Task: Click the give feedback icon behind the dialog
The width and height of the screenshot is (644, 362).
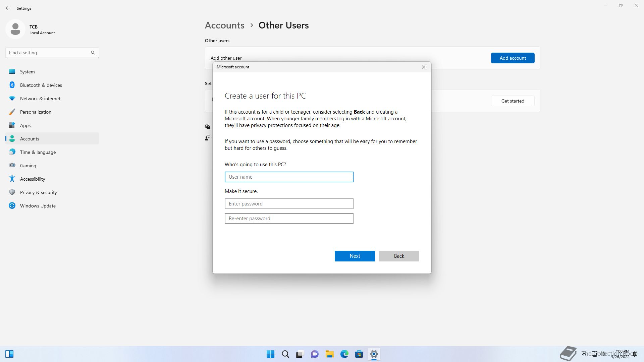Action: (208, 138)
